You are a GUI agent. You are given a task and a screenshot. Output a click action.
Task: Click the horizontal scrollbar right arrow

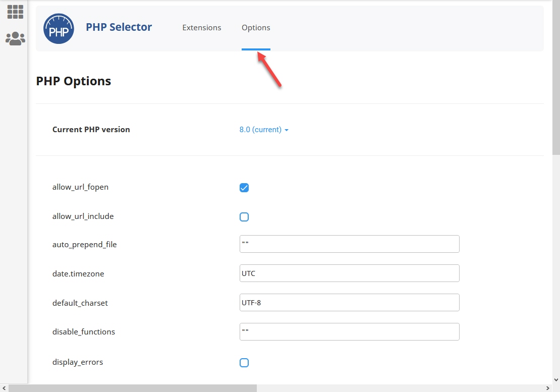tap(547, 388)
